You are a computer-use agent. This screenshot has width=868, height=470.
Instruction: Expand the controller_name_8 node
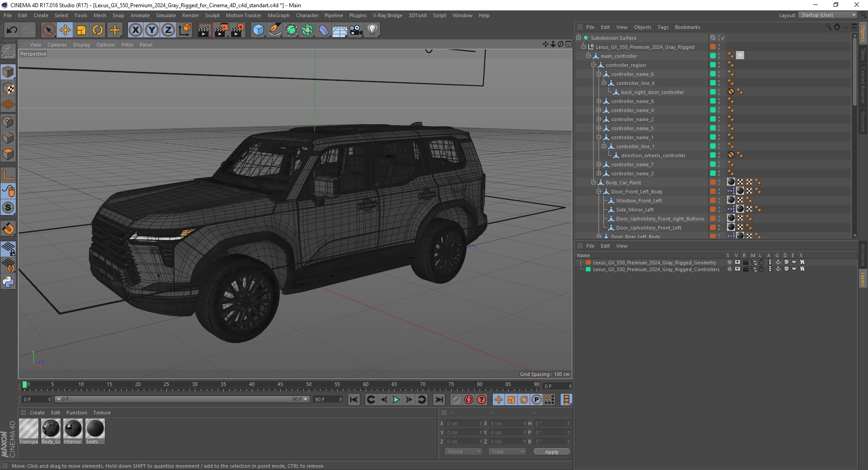(x=599, y=101)
